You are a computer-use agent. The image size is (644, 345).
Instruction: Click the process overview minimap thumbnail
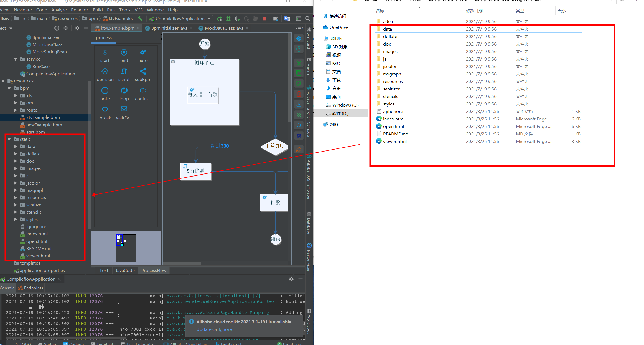[126, 247]
